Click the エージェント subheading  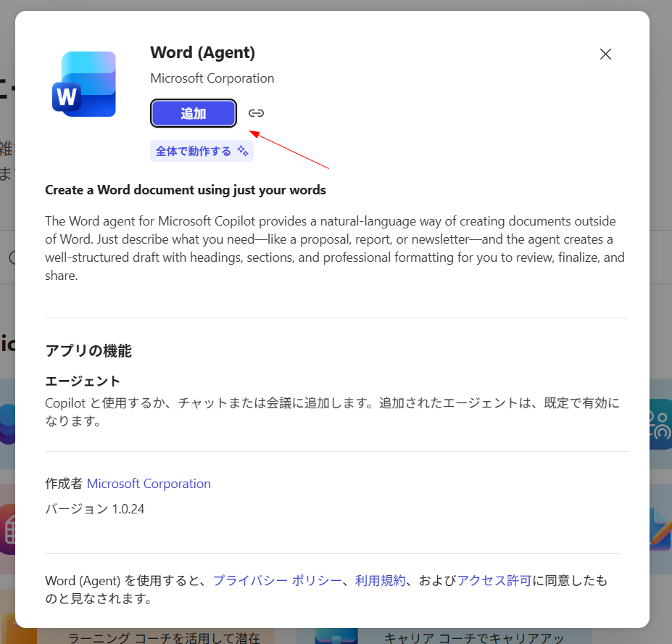(83, 381)
